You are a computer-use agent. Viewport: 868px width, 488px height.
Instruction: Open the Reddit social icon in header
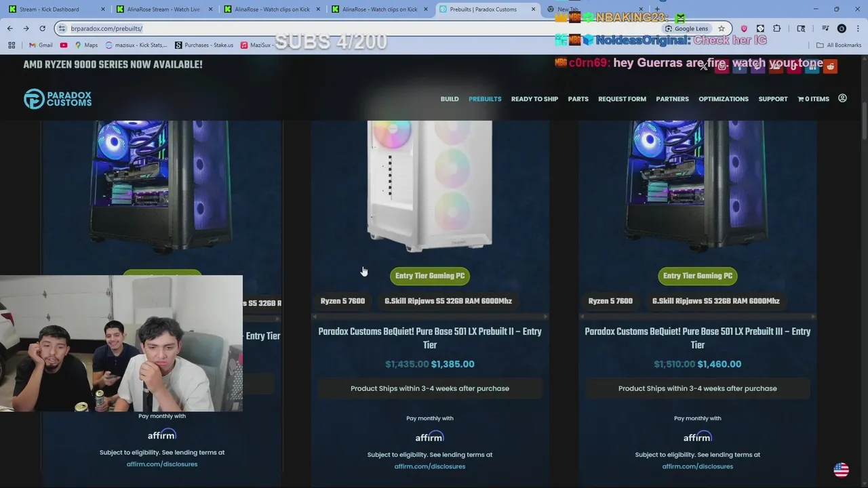click(831, 66)
